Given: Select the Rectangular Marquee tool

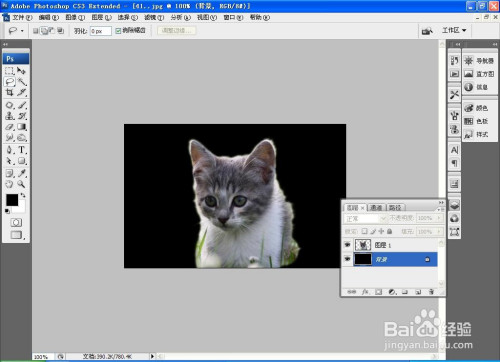Looking at the screenshot, I should [x=10, y=71].
